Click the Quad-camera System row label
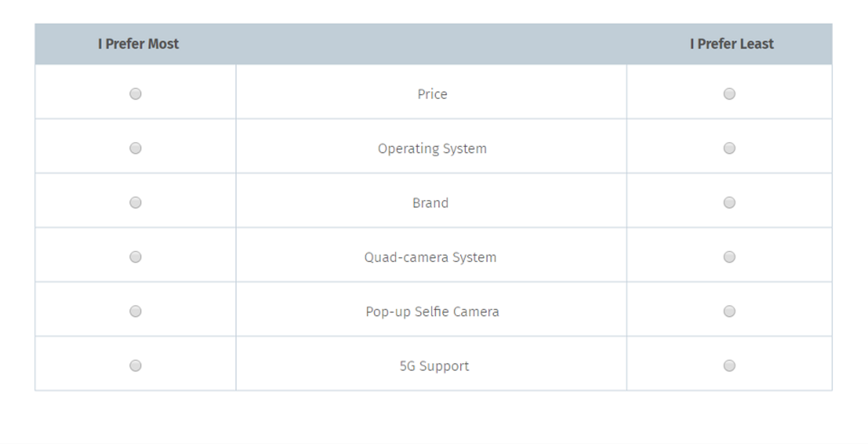Screen dimensions: 868x444 (x=431, y=257)
